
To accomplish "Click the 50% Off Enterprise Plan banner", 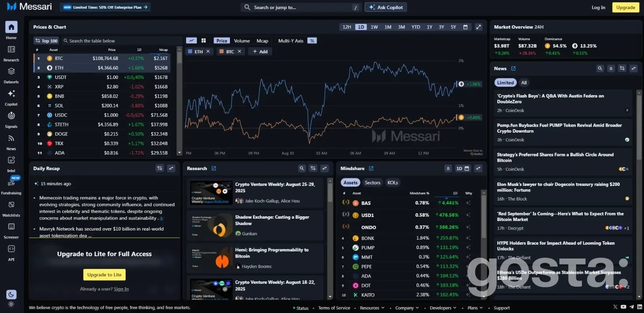I will pos(105,7).
